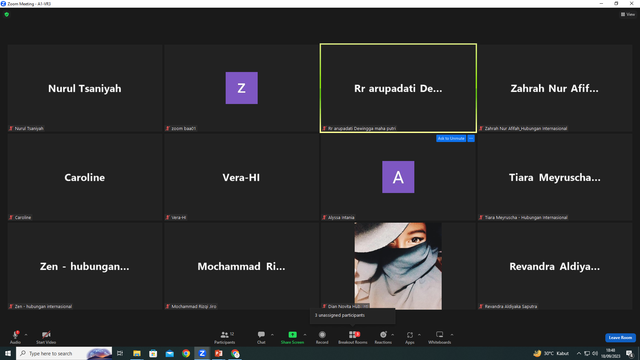Open the Chat panel
This screenshot has height=360, width=640.
coord(261,337)
